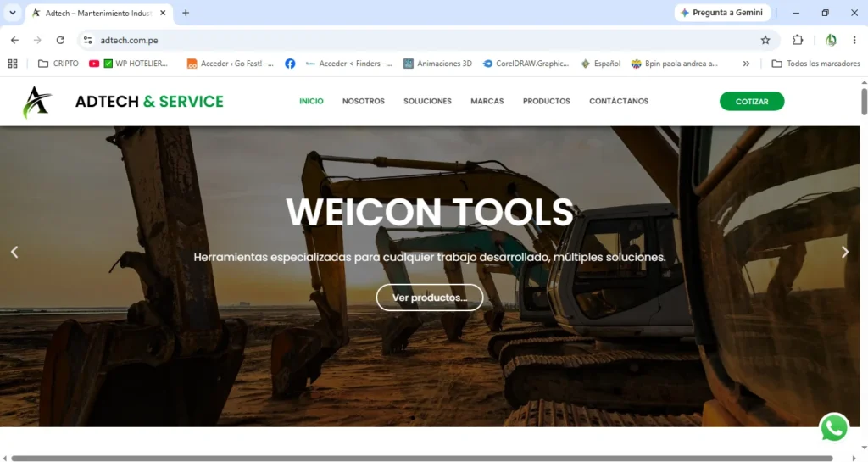Expand the tab search dropdown arrow

pos(12,13)
